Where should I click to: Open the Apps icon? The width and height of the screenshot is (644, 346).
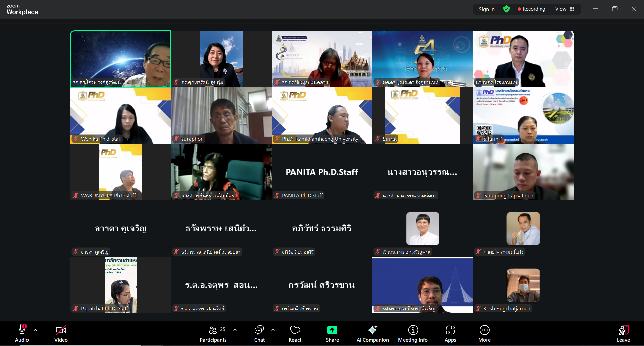point(450,330)
